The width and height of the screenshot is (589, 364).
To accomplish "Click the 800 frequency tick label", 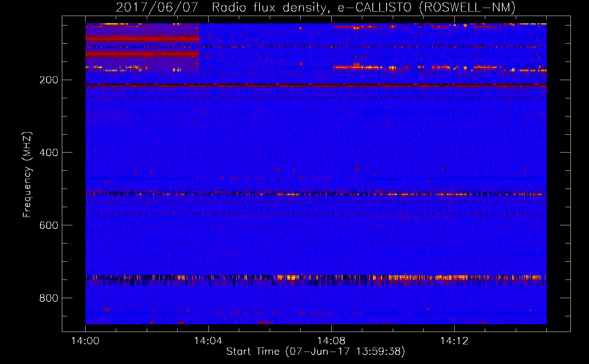I will click(x=49, y=298).
